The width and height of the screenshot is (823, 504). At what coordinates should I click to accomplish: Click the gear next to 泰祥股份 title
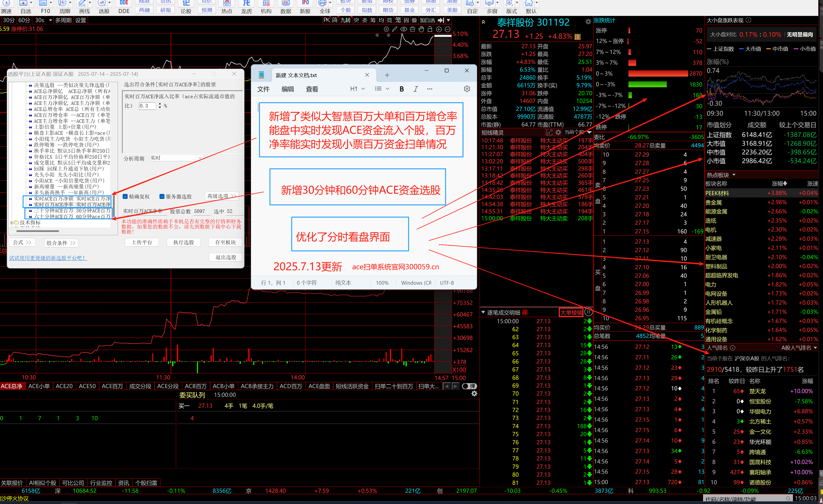(588, 22)
